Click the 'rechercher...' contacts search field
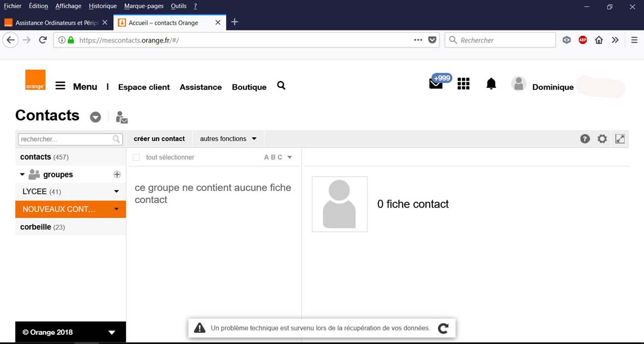The height and width of the screenshot is (344, 644). (64, 140)
